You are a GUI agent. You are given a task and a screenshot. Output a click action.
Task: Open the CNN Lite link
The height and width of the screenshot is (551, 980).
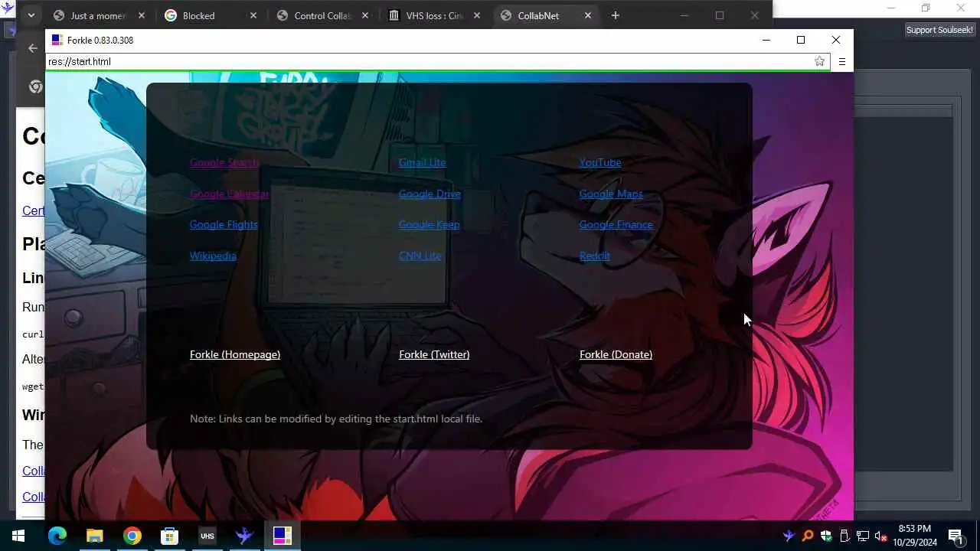tap(420, 256)
